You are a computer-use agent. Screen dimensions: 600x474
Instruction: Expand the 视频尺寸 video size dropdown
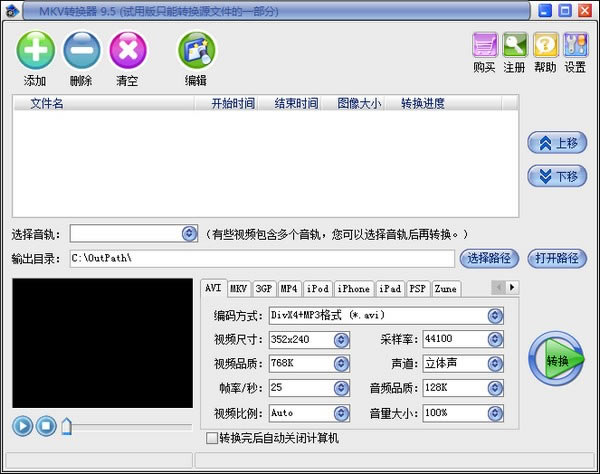341,340
